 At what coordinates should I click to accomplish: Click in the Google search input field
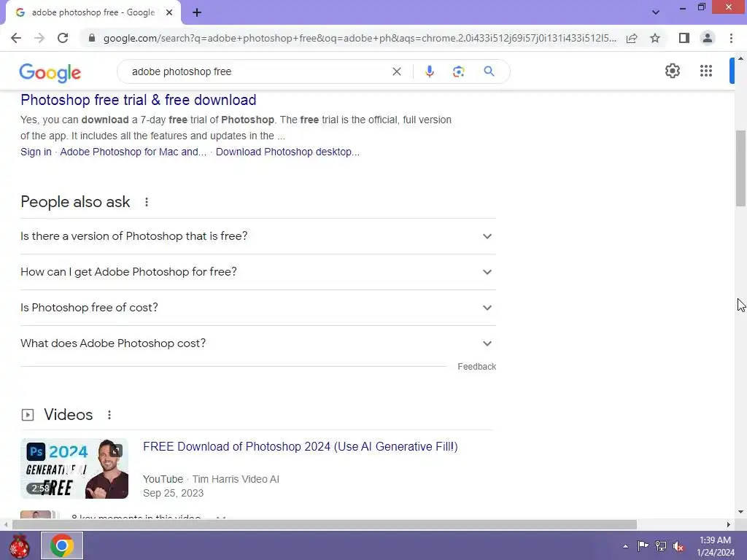click(x=258, y=71)
